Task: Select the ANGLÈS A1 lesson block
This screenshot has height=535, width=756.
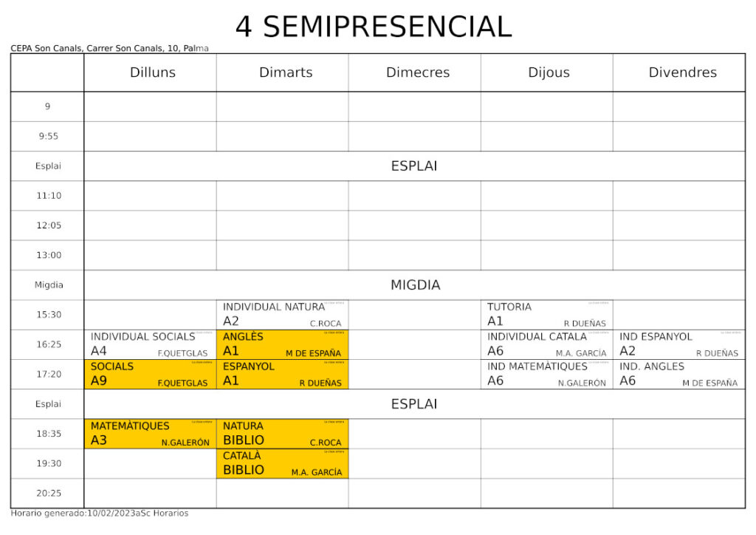Action: (282, 344)
